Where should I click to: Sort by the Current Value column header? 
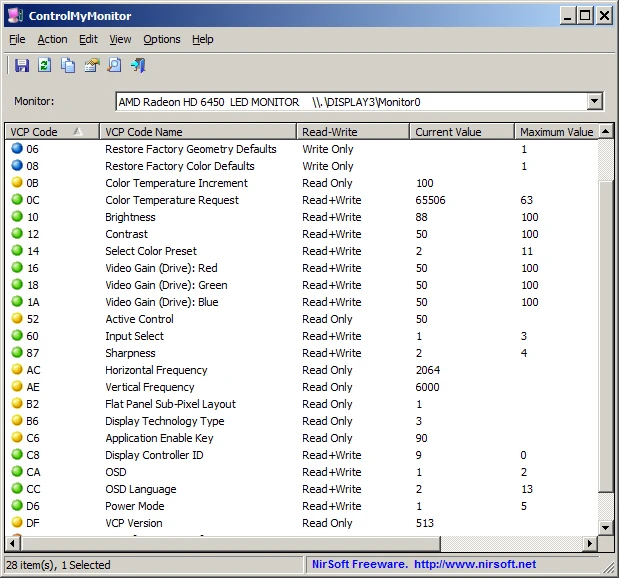pos(462,131)
